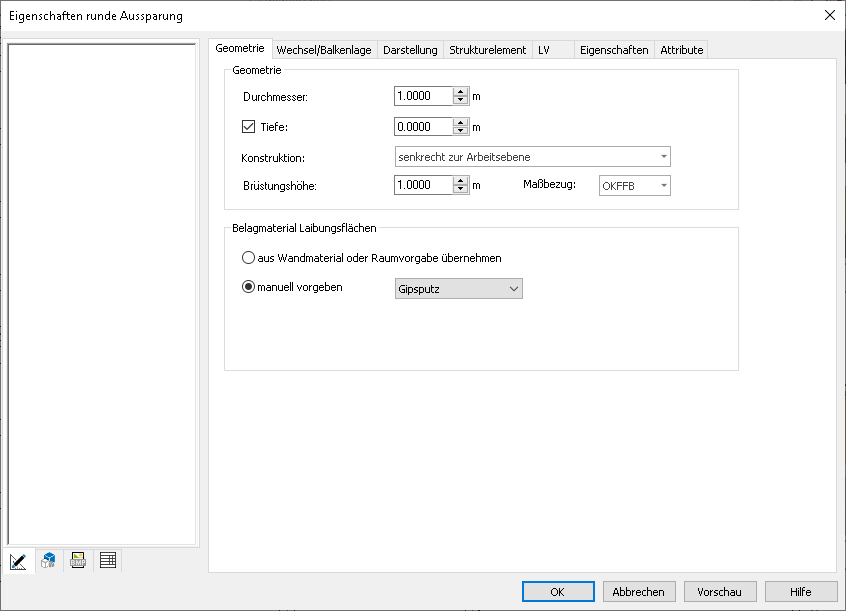
Task: Select 'aus Wandmaterial oder Raumvorgabe übernehmen' option
Action: (249, 258)
